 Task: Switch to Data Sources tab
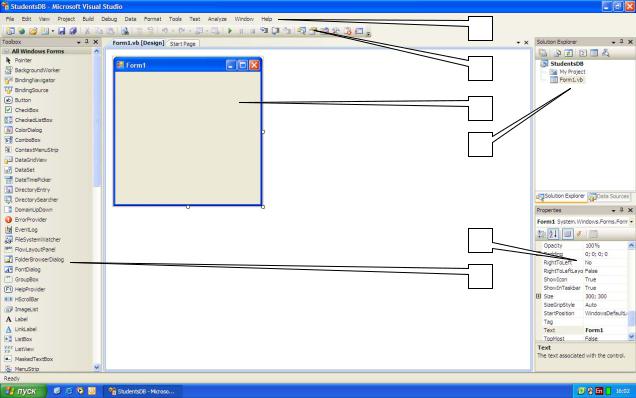click(609, 197)
